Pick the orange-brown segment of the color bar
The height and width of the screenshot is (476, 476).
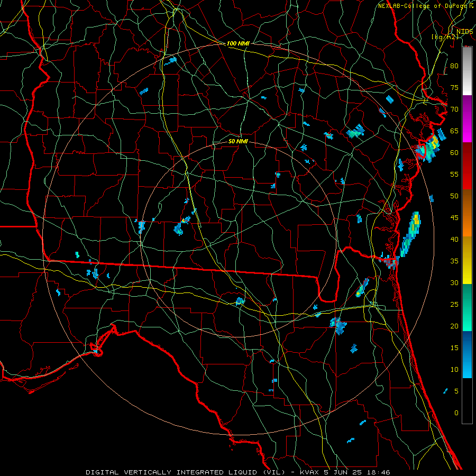tap(467, 213)
